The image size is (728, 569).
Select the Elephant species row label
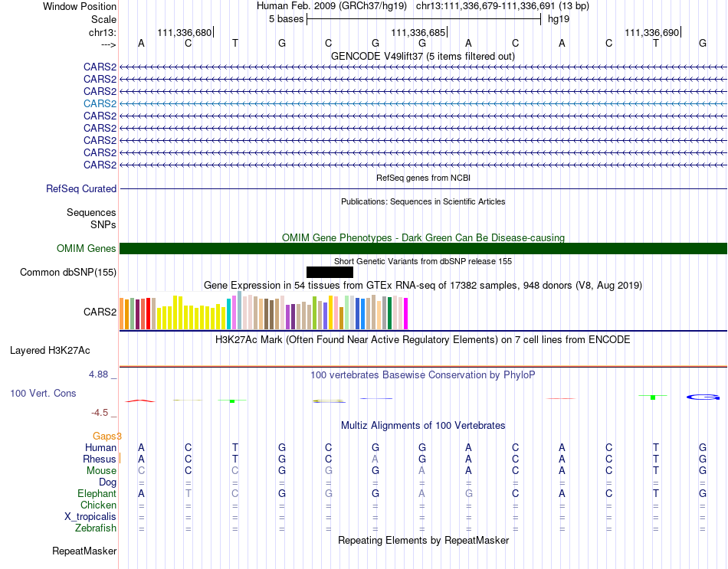tap(97, 493)
